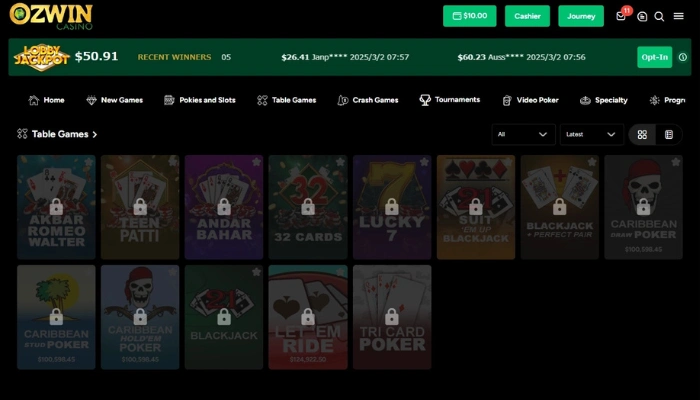The width and height of the screenshot is (700, 400).
Task: Favorite the Caribbean Hold'em Poker game
Action: click(172, 271)
